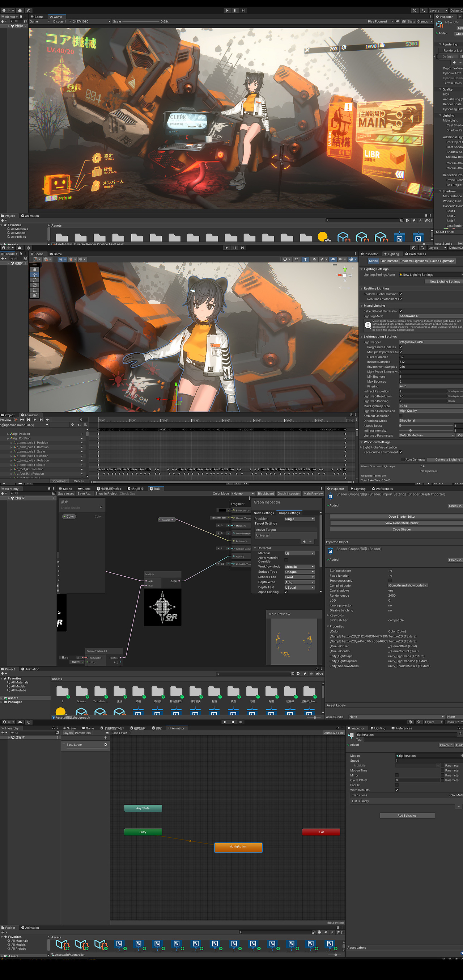
Task: Enable the Ambient Occlusion checkbox
Action: (401, 416)
